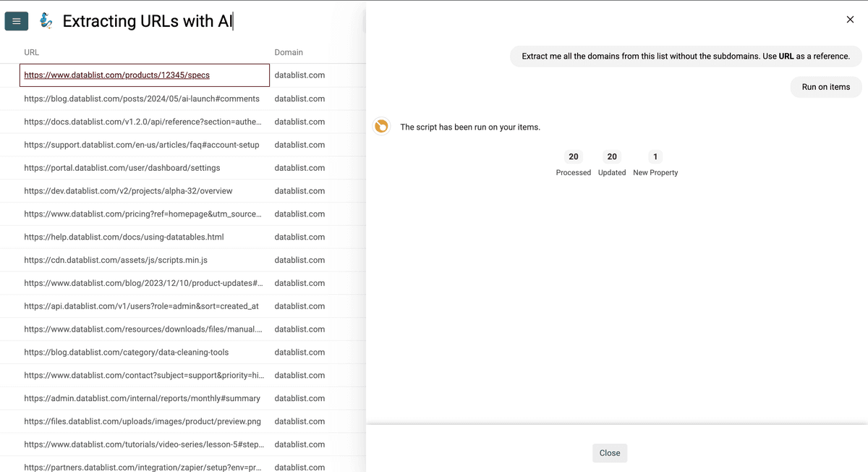Click the Datablist genie logo icon
The image size is (868, 472).
coord(46,21)
